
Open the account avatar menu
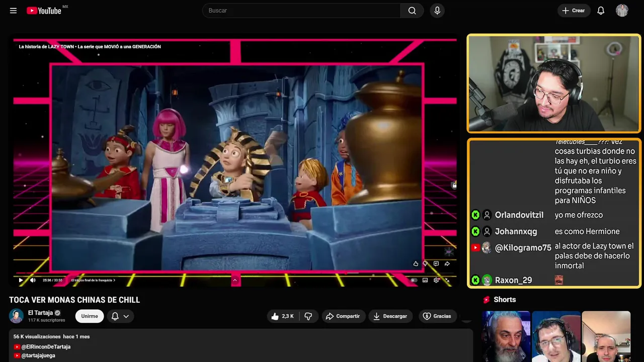(622, 11)
